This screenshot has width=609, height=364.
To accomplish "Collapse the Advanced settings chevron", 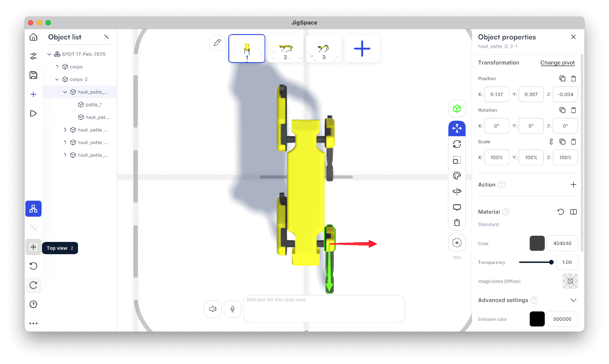I will tap(574, 300).
